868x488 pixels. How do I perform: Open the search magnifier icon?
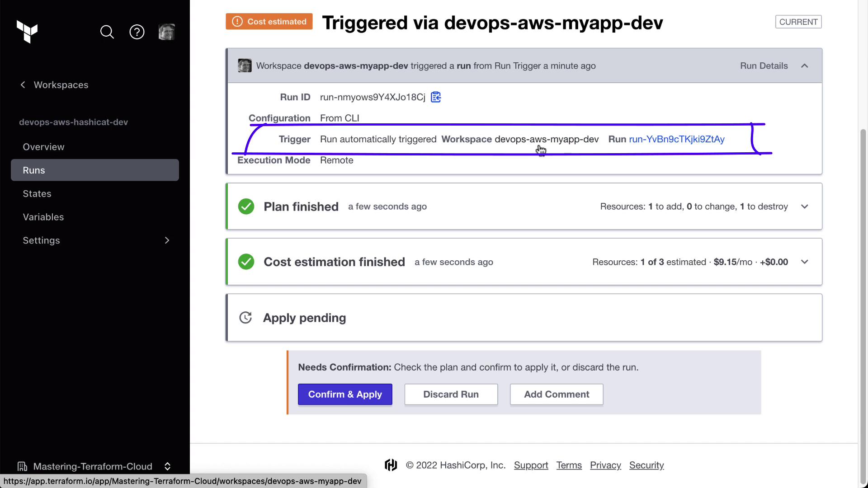[x=107, y=32]
